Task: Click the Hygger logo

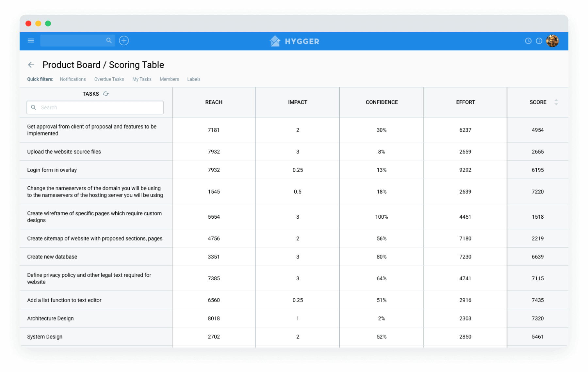Action: [294, 41]
